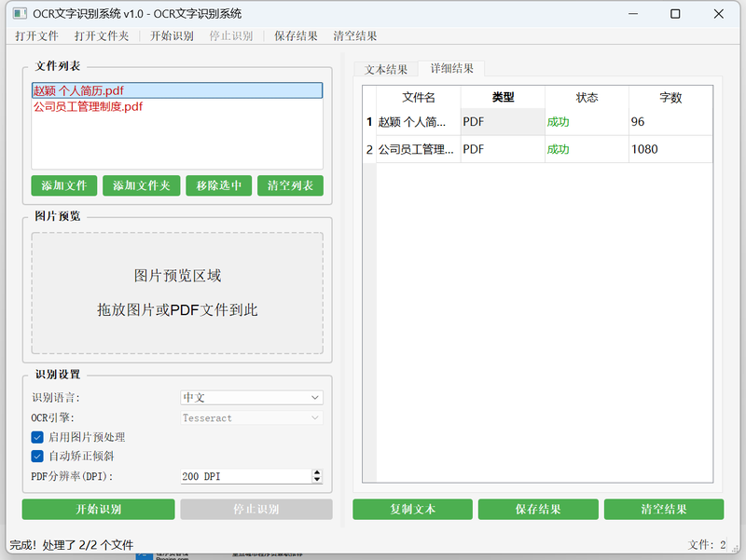The image size is (746, 560).
Task: Open the 打开文件夹 menu item
Action: pyautogui.click(x=104, y=35)
